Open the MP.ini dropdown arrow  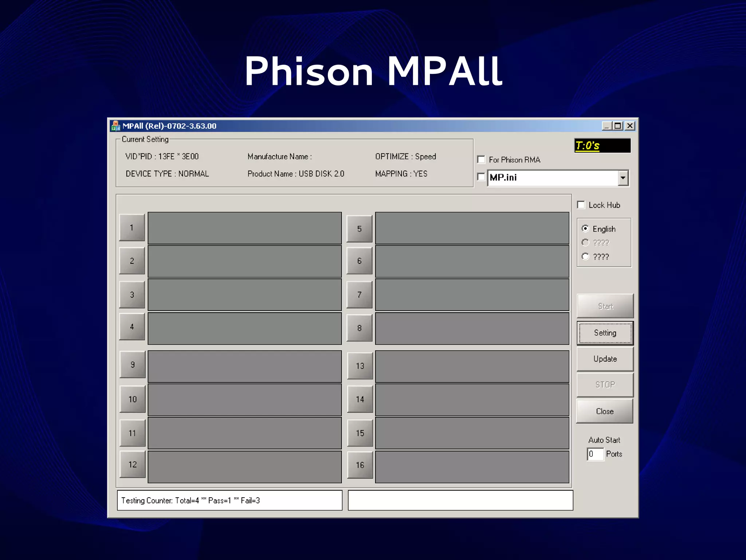click(x=623, y=178)
